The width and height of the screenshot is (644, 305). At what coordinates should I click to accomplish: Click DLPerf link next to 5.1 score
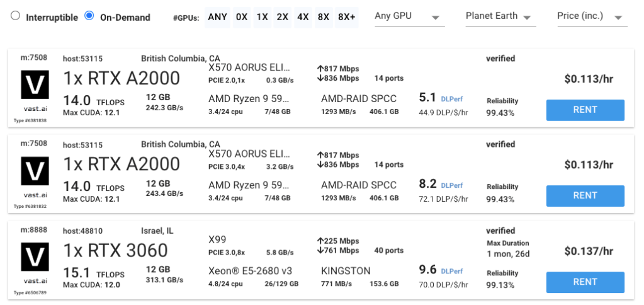click(x=451, y=100)
